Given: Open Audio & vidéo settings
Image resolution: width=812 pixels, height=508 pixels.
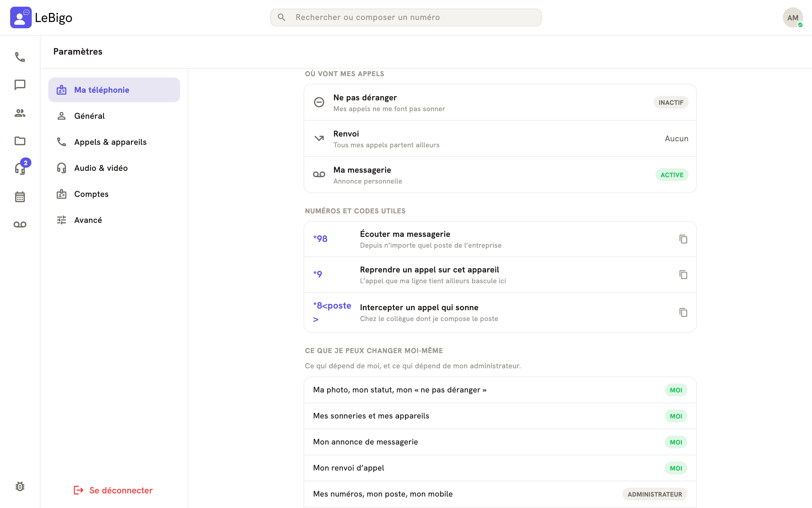Looking at the screenshot, I should pos(114,168).
